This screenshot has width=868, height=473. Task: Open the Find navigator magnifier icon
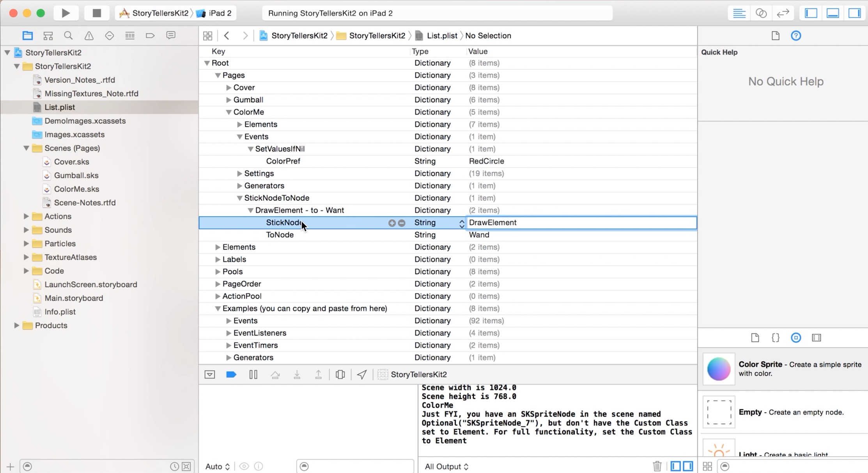(x=68, y=36)
